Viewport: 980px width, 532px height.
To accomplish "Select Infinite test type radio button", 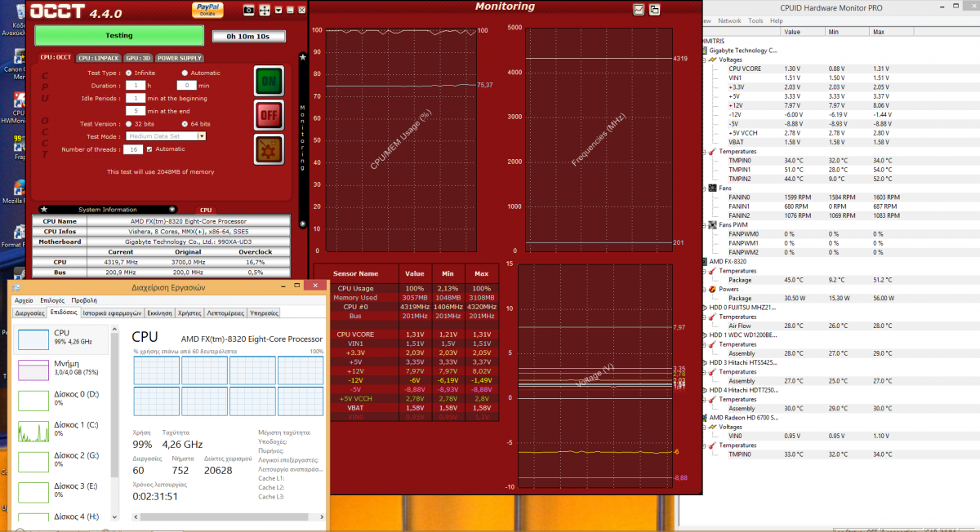I will (x=128, y=73).
